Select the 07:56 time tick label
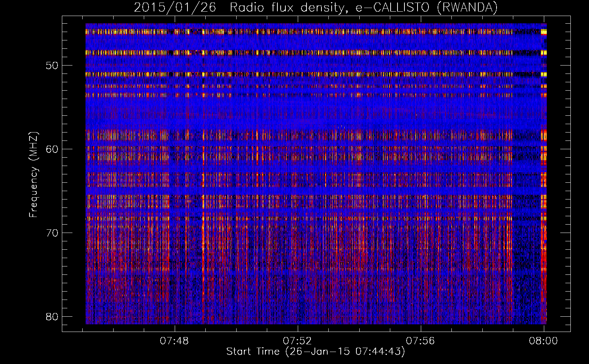Screen dimensions: 589x364 [420, 341]
